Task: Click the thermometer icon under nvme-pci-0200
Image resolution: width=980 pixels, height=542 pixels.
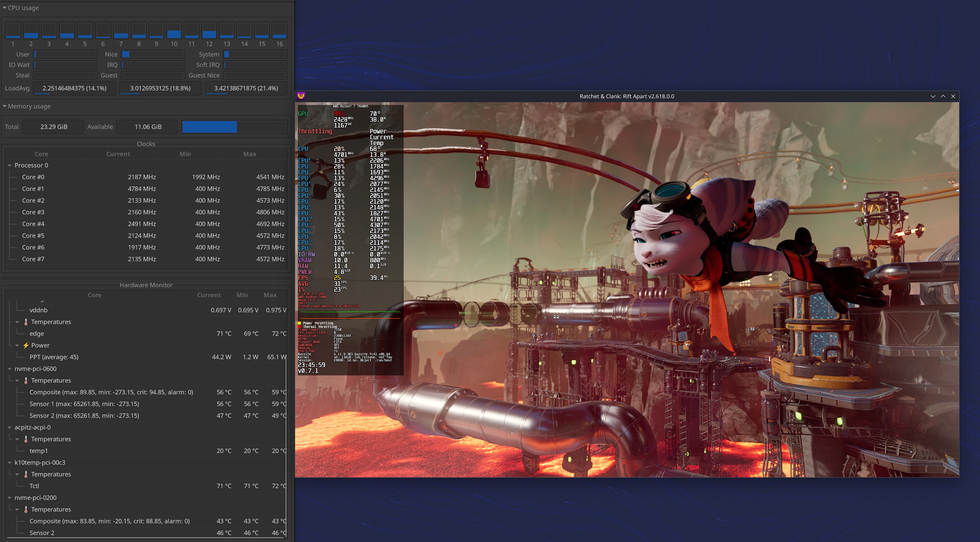Action: click(x=26, y=509)
